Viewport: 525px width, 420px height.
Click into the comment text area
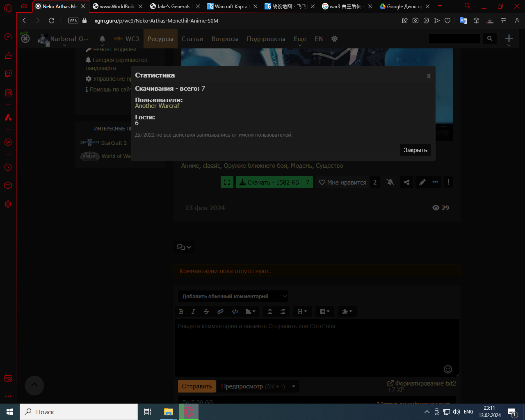[317, 348]
